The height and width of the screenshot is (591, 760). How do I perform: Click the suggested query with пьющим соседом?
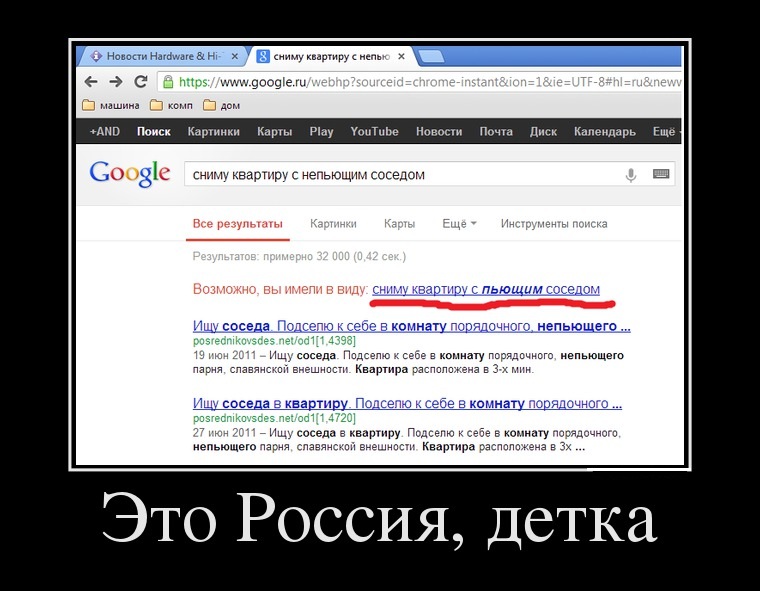tap(486, 289)
